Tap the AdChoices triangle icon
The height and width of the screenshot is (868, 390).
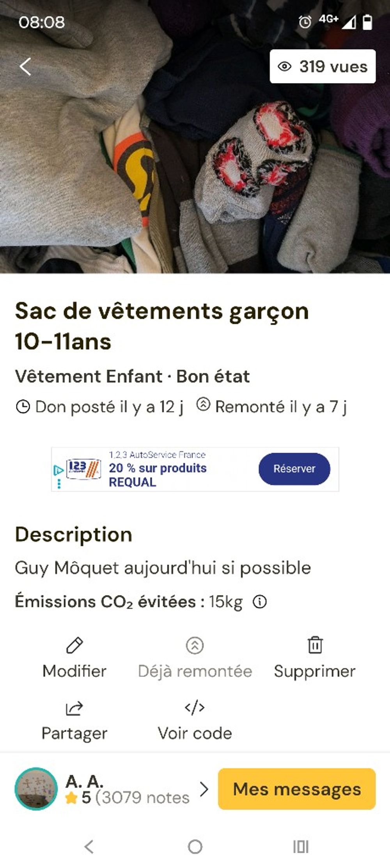pos(58,470)
